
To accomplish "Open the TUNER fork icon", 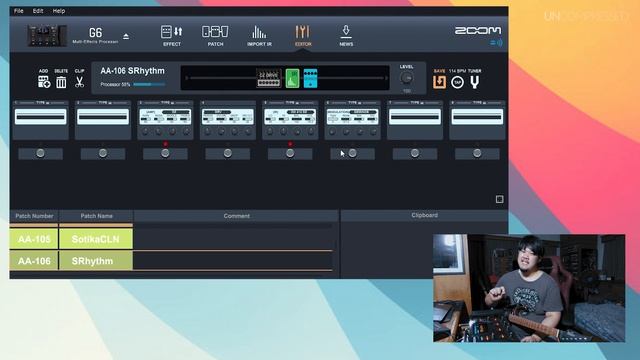I will [x=474, y=82].
